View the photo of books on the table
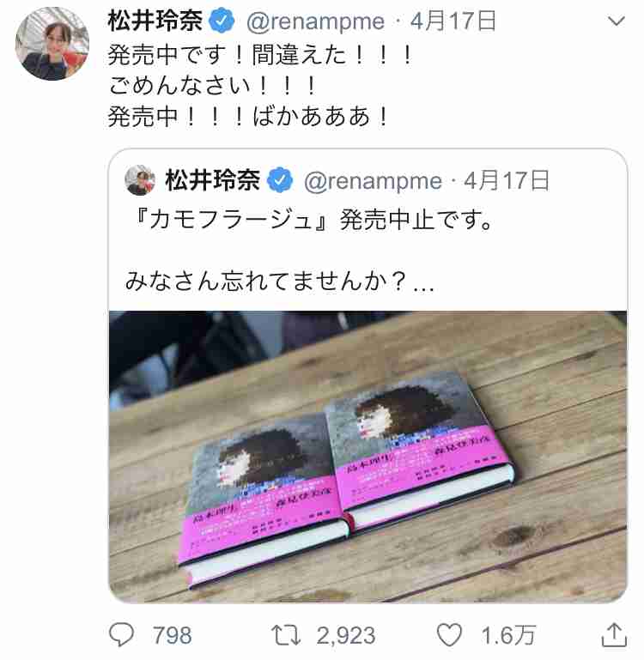Viewport: 644px width, 660px height. point(368,457)
